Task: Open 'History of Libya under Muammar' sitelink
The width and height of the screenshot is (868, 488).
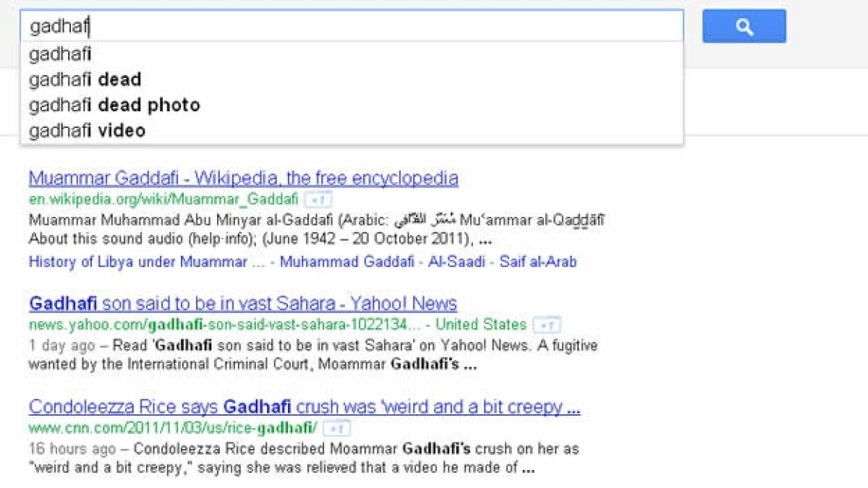Action: tap(147, 262)
